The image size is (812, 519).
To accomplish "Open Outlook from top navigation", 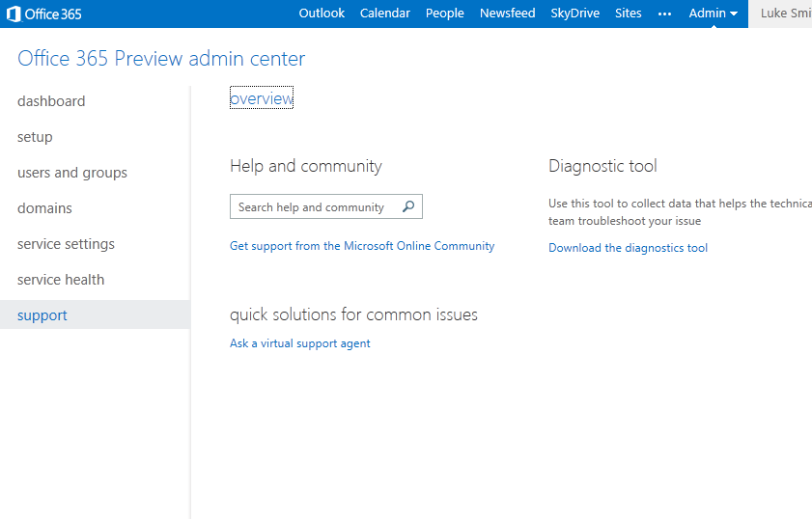I will [x=322, y=14].
